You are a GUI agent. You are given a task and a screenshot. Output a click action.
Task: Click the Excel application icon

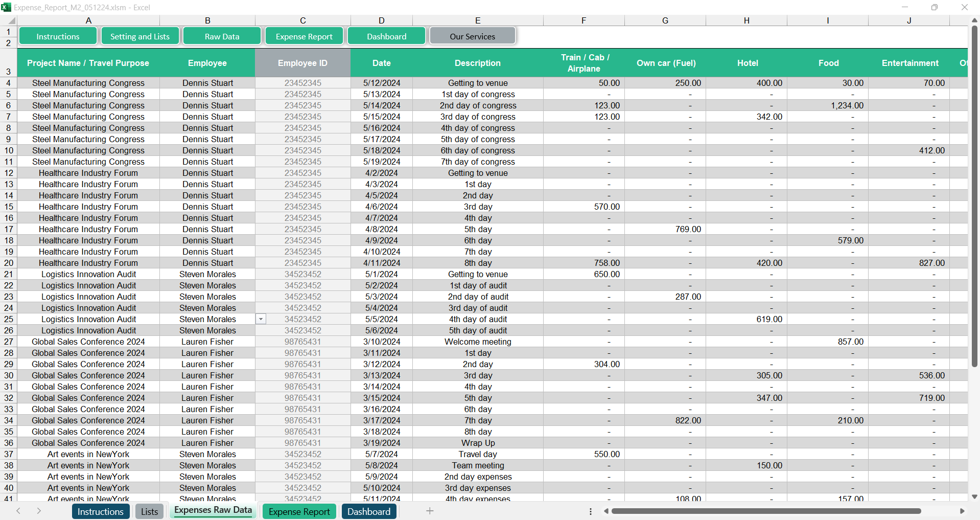(6, 7)
